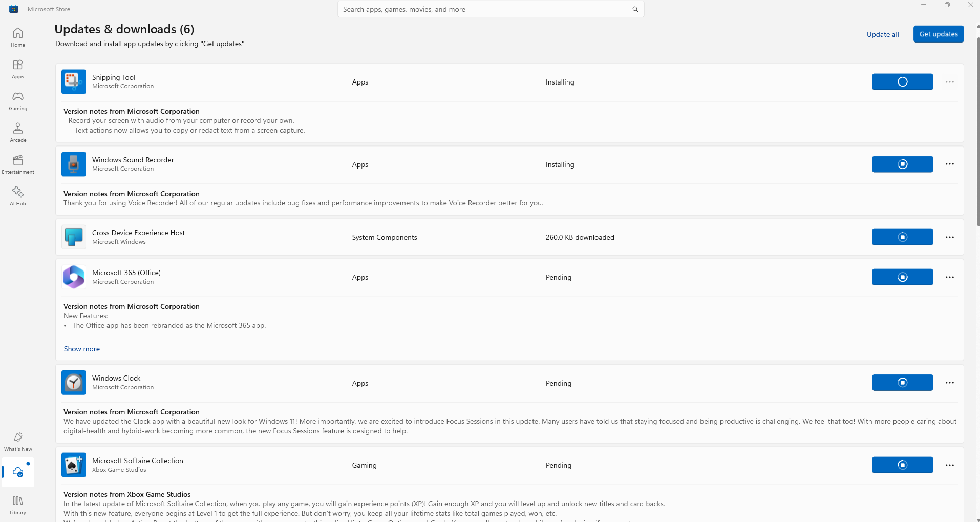This screenshot has width=980, height=522.
Task: Cancel pending Microsoft 365 (Office) update
Action: click(x=902, y=277)
